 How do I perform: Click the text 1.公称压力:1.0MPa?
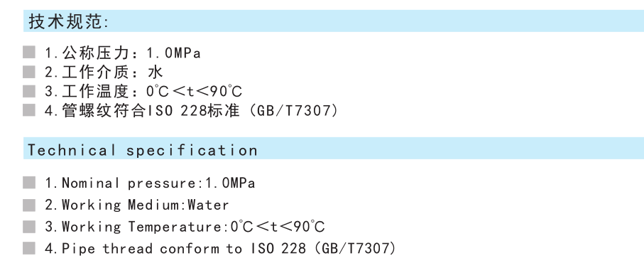coord(123,53)
